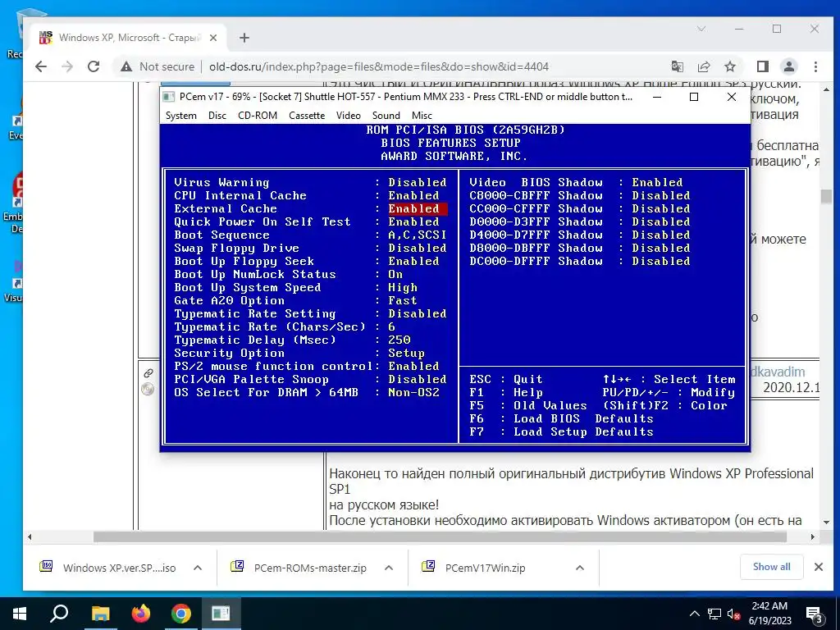Click the browser horizontal scrollbar
This screenshot has width=840, height=630.
(x=440, y=536)
